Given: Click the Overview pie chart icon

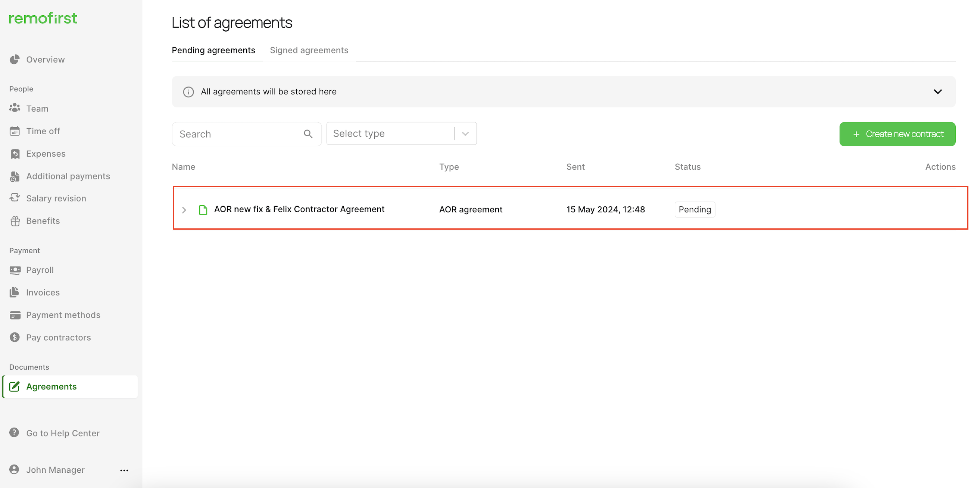Looking at the screenshot, I should click(15, 59).
